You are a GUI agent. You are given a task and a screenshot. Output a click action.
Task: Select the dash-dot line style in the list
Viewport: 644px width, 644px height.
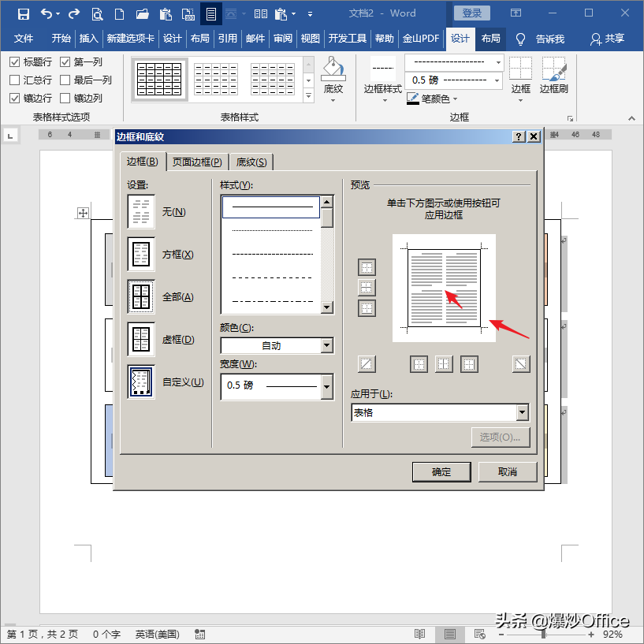[272, 301]
